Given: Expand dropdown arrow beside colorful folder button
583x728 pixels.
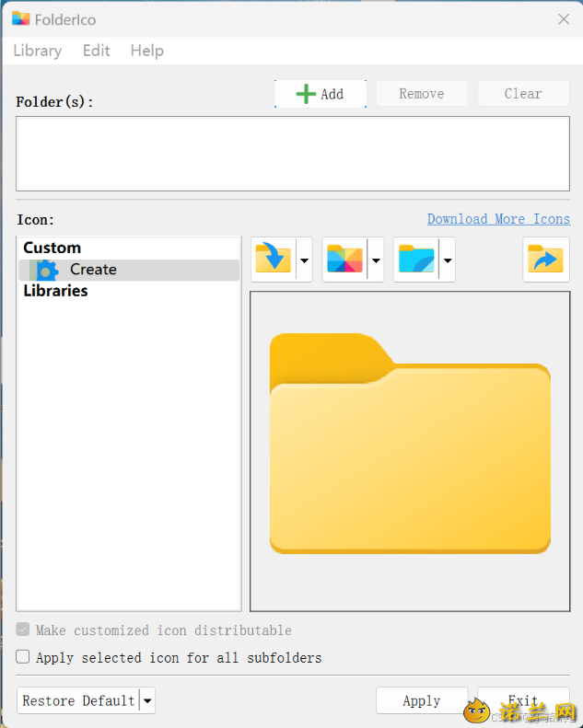Looking at the screenshot, I should coord(376,260).
